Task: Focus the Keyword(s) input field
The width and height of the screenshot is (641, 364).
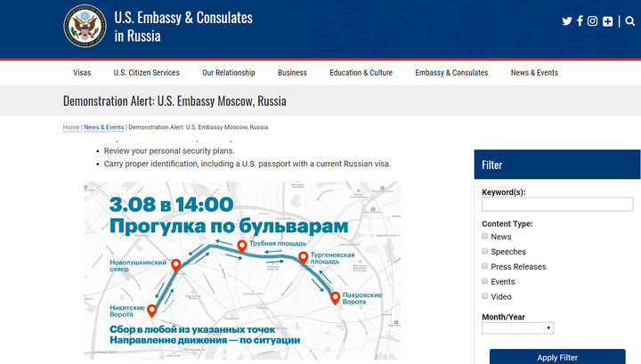Action: [x=557, y=205]
